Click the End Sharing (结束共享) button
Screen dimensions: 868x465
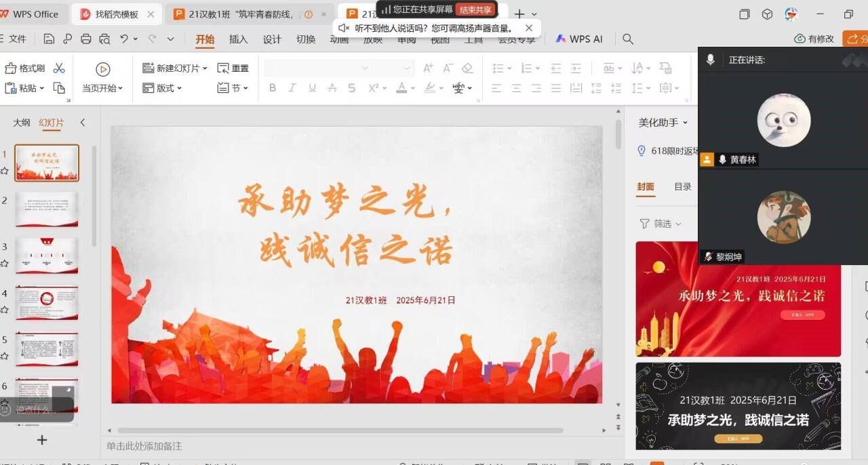point(475,9)
